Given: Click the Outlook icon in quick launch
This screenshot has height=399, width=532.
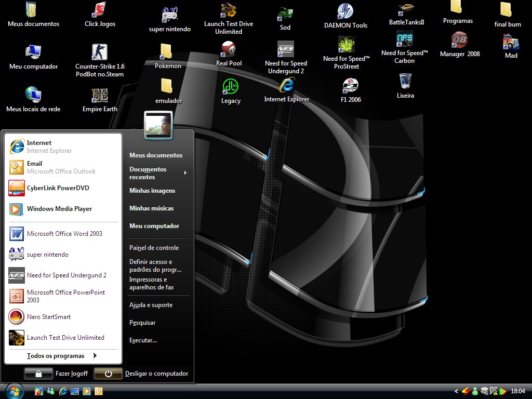Looking at the screenshot, I should (x=98, y=391).
